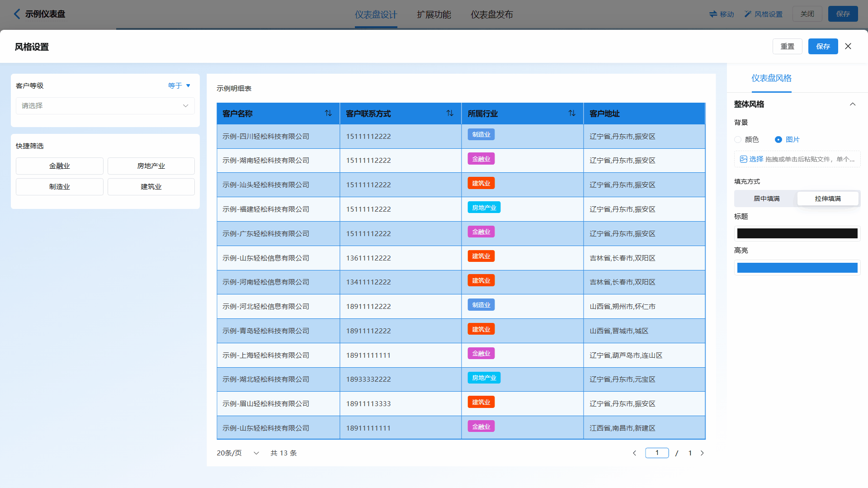Click the image upload 选择 icon

[743, 159]
